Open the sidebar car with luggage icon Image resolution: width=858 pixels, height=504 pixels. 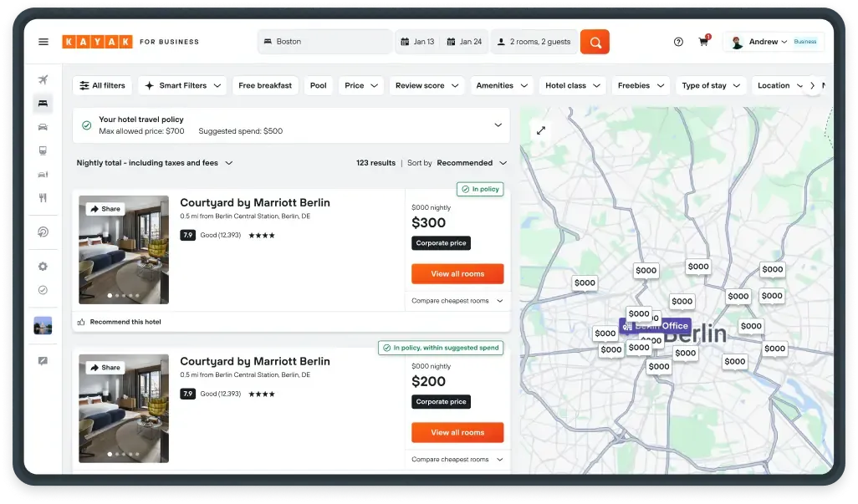(43, 175)
